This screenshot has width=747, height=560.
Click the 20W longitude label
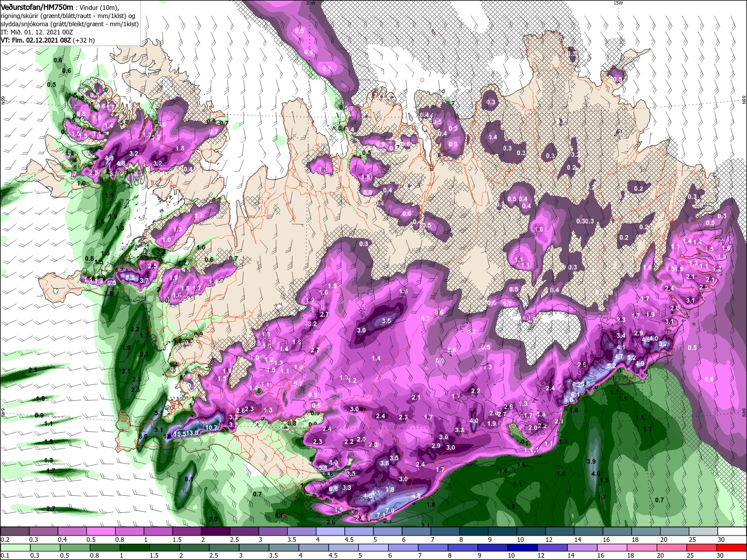(x=310, y=3)
